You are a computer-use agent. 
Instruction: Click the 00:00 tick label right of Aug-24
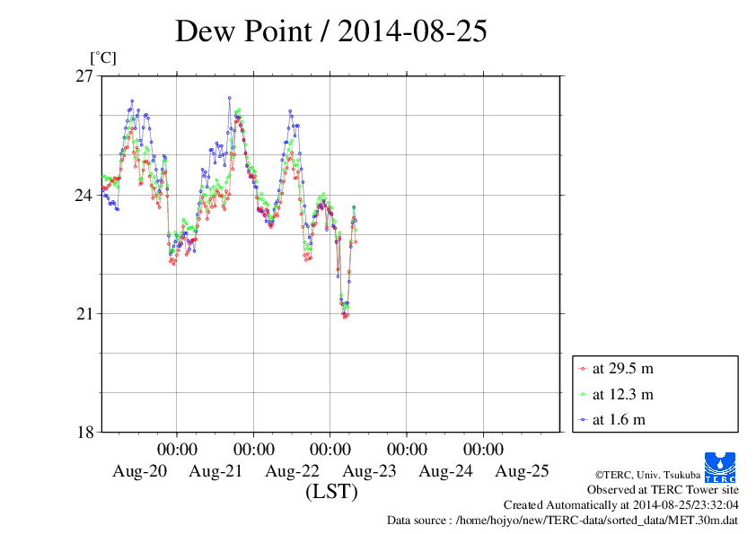point(484,449)
